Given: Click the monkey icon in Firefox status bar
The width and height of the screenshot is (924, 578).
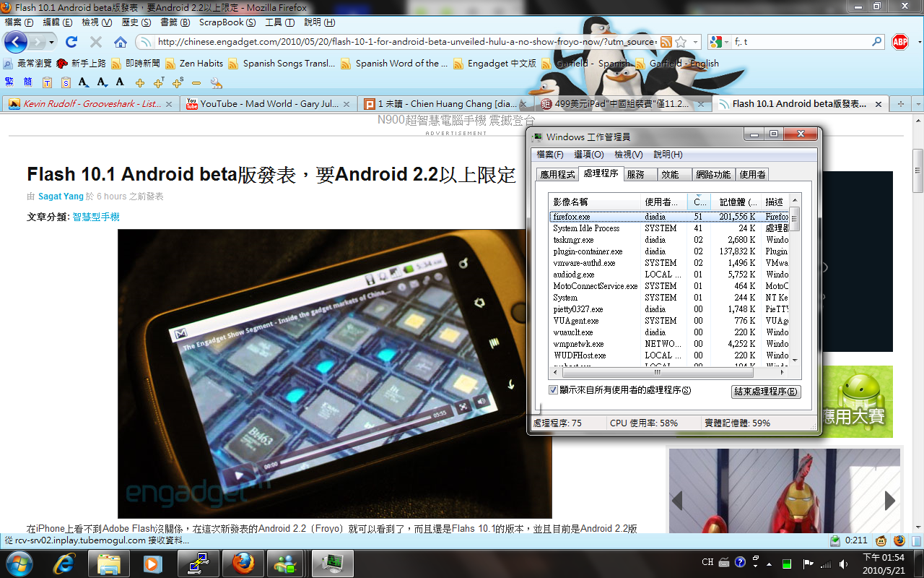Looking at the screenshot, I should click(x=881, y=540).
